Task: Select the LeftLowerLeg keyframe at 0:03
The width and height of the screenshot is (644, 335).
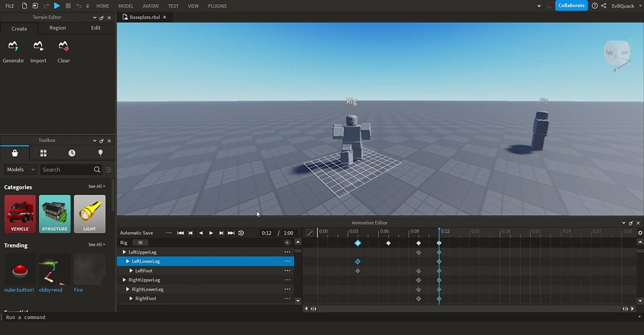Action: (358, 261)
